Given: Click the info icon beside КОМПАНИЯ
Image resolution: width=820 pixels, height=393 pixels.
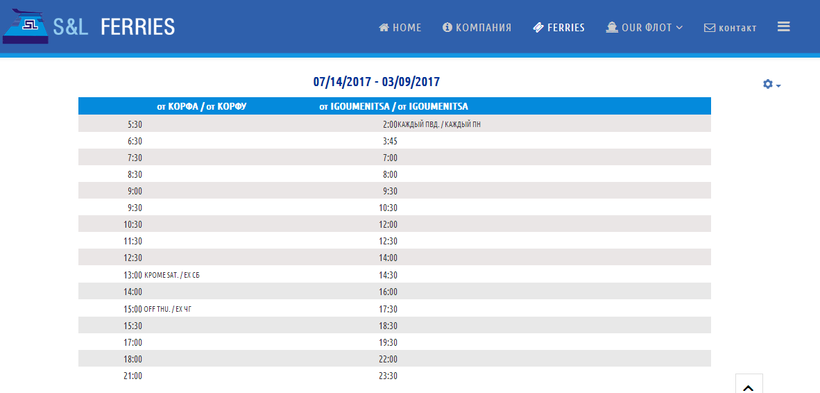Looking at the screenshot, I should [x=447, y=27].
